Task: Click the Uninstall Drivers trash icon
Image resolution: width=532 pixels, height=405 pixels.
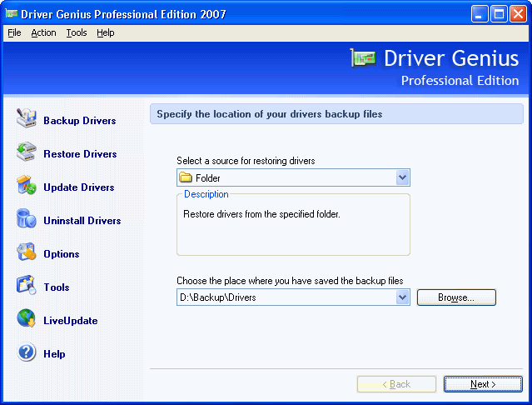Action: pyautogui.click(x=27, y=220)
